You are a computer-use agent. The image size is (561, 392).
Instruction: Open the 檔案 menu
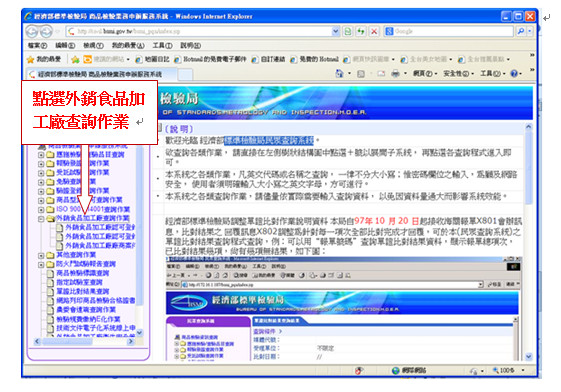coord(38,45)
